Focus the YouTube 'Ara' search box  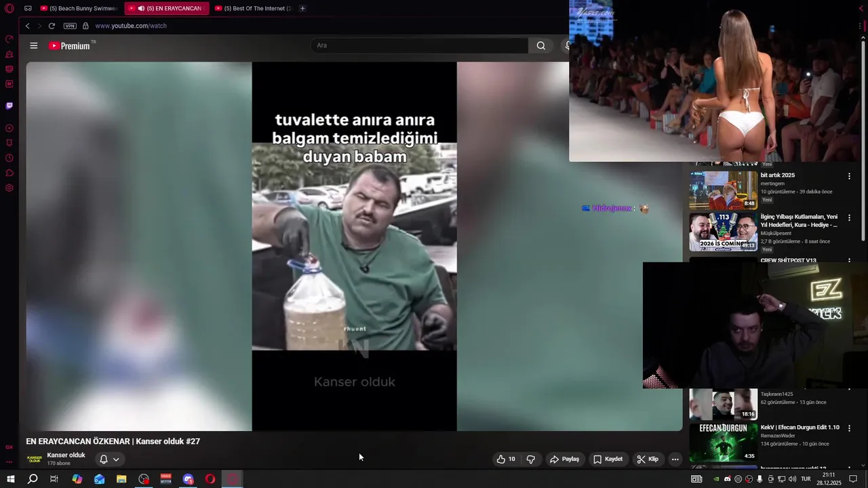tap(419, 45)
